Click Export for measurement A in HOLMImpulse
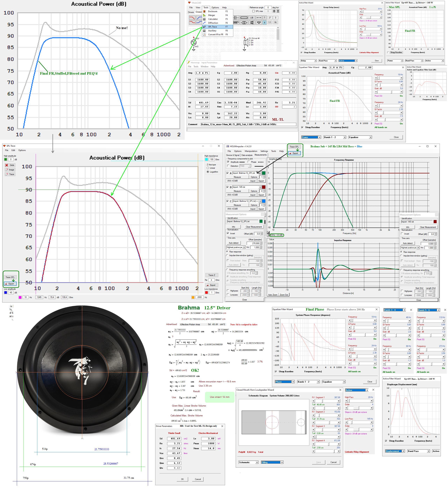448x488 pixels. click(x=262, y=181)
